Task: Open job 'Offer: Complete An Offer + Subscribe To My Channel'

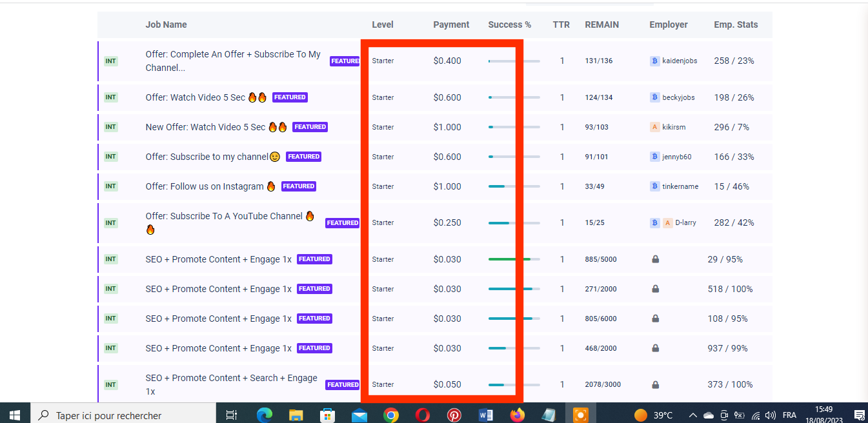Action: click(233, 61)
